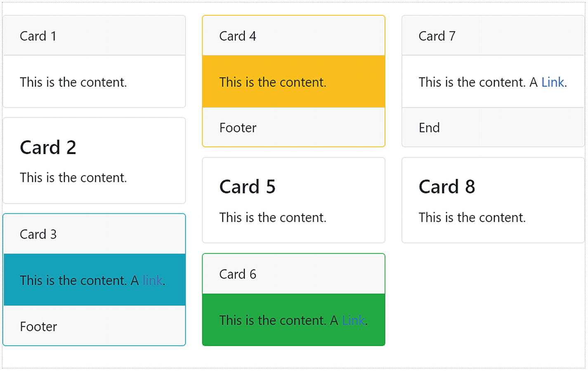The height and width of the screenshot is (371, 588).
Task: Open the link in Card 3's teal body
Action: point(153,281)
